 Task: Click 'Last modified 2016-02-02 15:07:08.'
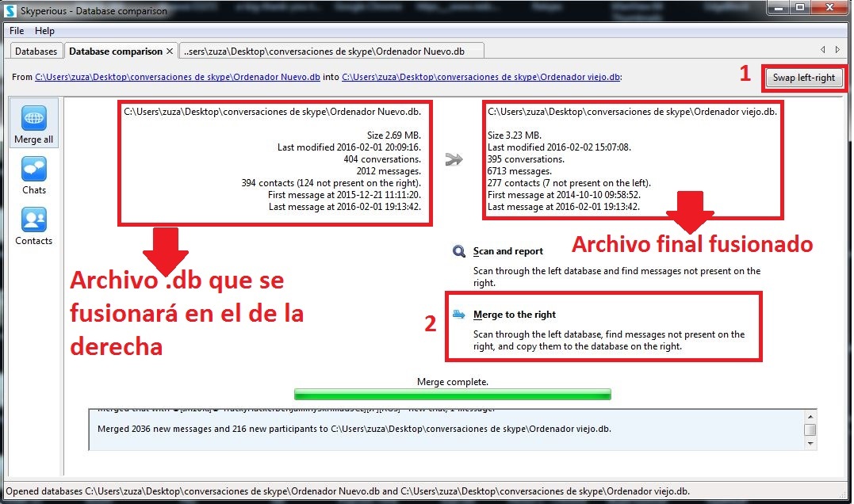pyautogui.click(x=559, y=147)
